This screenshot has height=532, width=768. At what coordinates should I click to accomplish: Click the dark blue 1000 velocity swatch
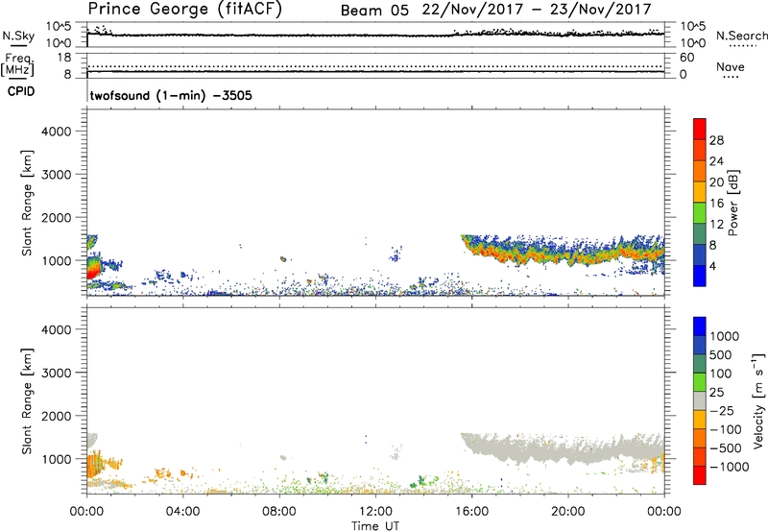700,326
